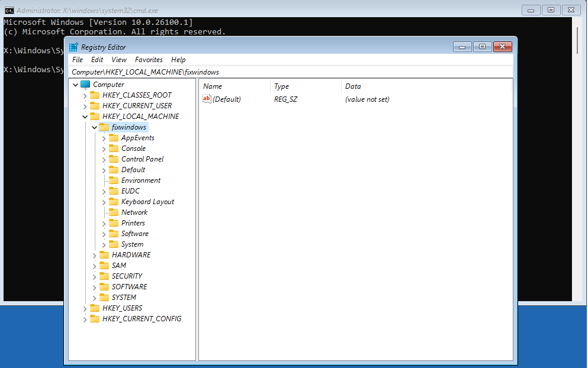Select the Printers key label
The image size is (588, 368).
click(133, 223)
